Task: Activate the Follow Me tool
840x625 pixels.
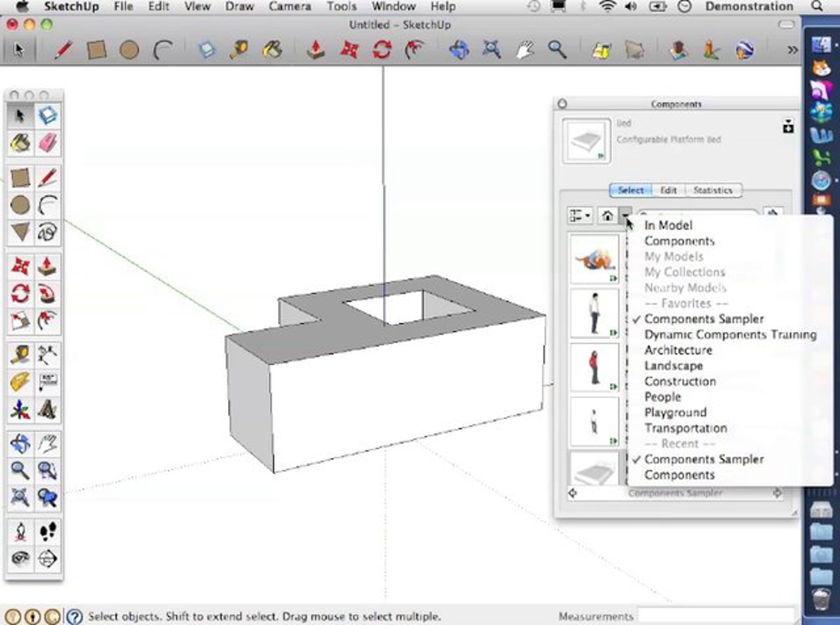Action: (x=48, y=293)
